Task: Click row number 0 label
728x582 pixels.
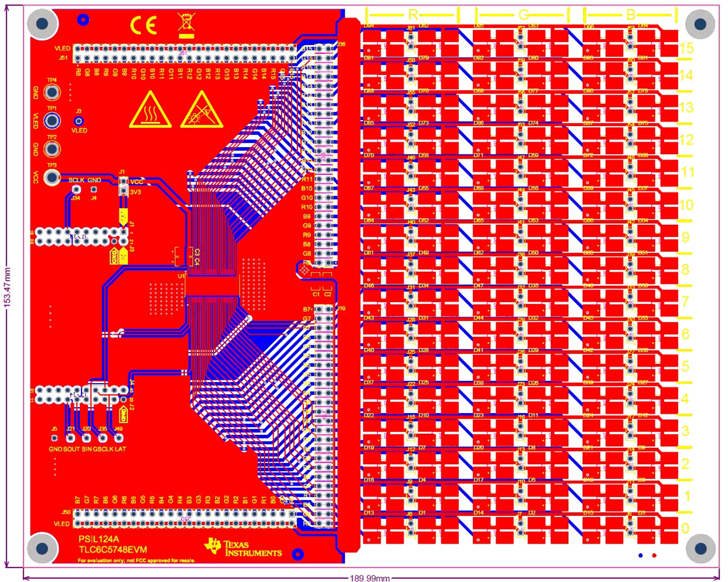Action: (x=685, y=528)
